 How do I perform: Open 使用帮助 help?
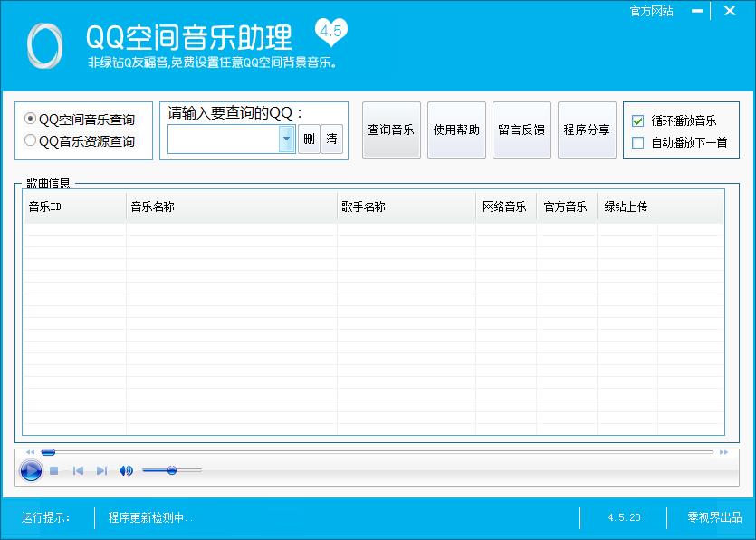coord(456,130)
